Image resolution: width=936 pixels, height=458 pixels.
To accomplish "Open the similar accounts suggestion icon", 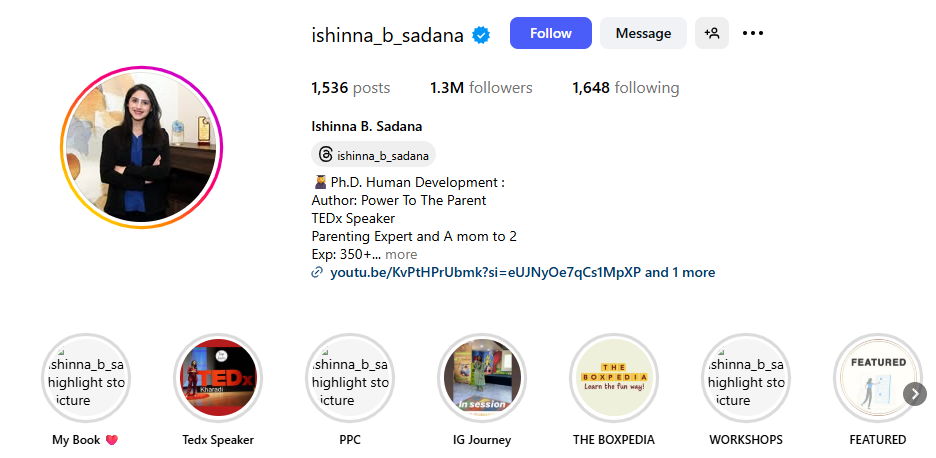I will click(x=712, y=33).
